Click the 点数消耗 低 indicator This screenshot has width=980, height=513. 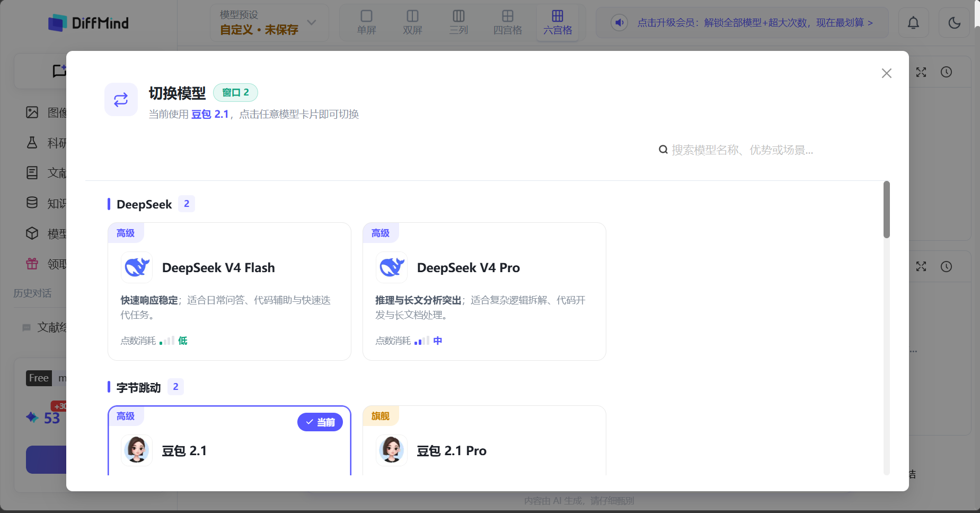click(x=154, y=341)
